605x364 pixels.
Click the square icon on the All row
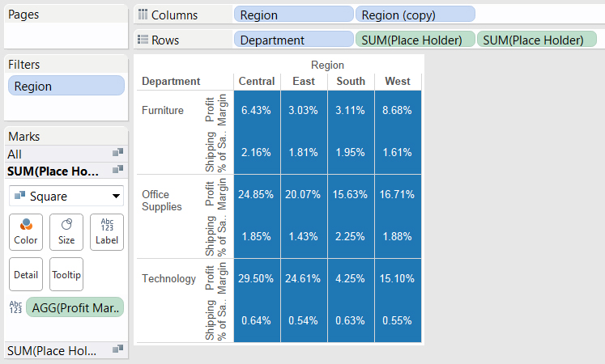click(x=117, y=153)
